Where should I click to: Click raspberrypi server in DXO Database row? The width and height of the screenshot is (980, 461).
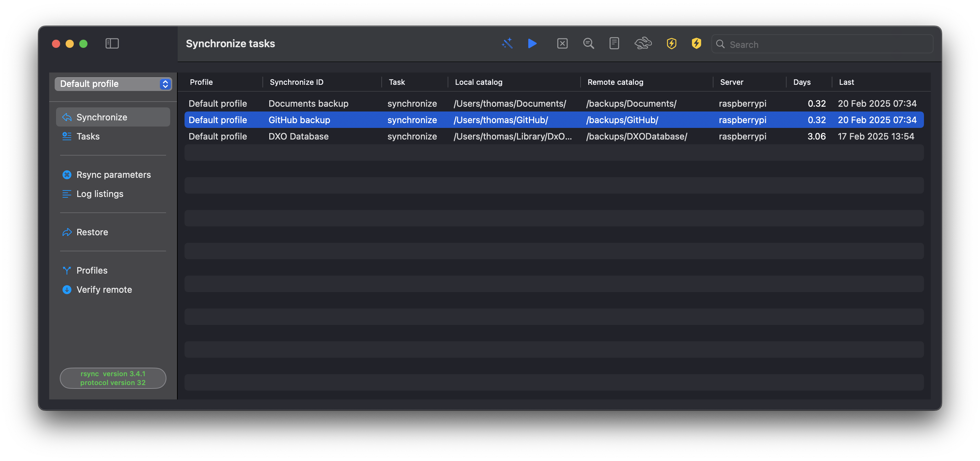click(x=742, y=136)
